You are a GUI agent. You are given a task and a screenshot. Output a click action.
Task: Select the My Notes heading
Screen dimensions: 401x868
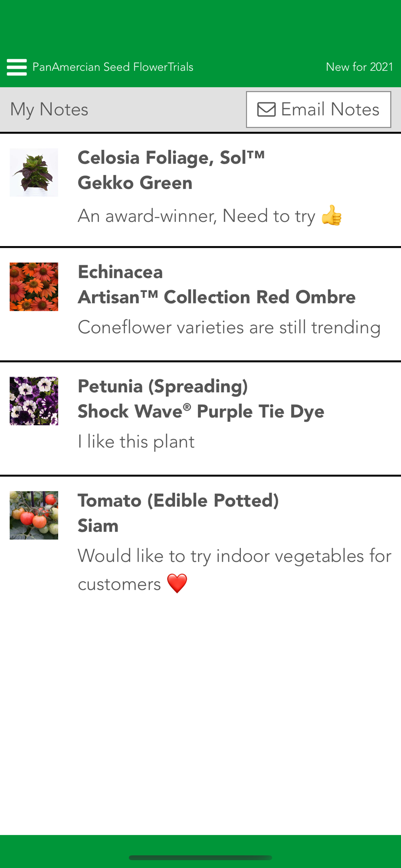(49, 109)
